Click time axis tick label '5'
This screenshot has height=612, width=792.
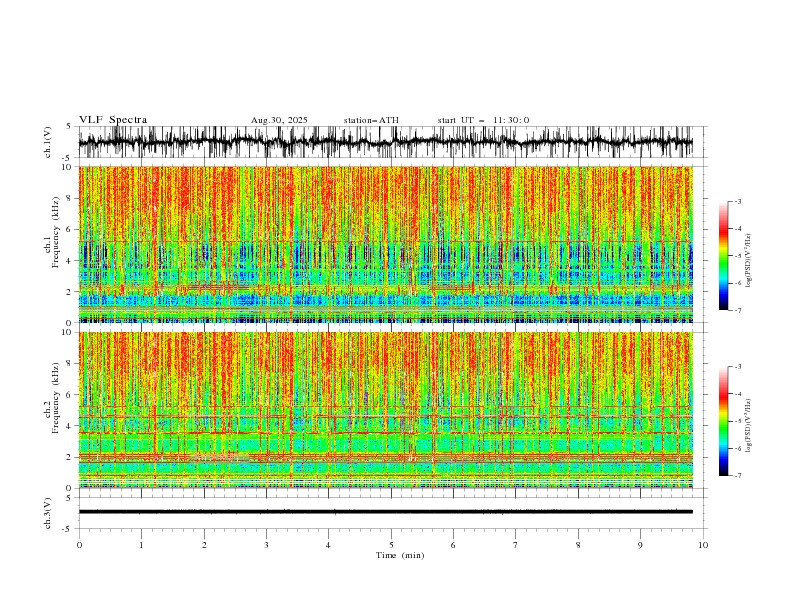(x=391, y=545)
